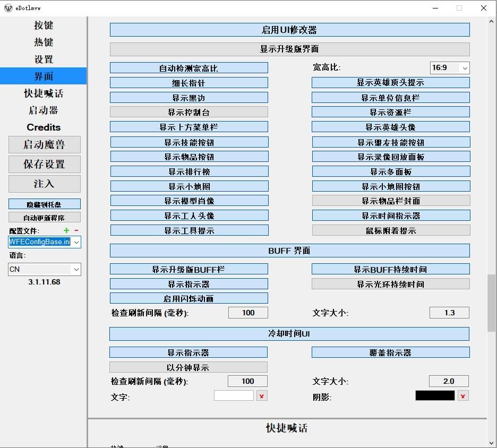The width and height of the screenshot is (497, 448).
Task: Open the 语言 CN language dropdown
Action: [76, 269]
